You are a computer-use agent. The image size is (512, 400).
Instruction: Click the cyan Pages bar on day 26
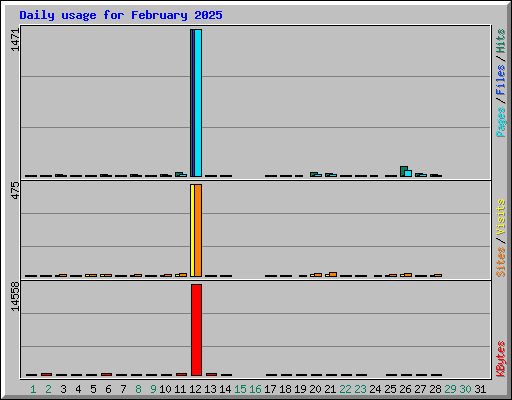(408, 173)
